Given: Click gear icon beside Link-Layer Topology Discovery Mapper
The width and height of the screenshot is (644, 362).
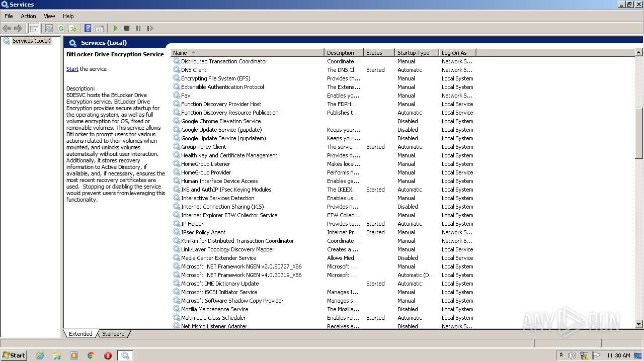Looking at the screenshot, I should [177, 249].
